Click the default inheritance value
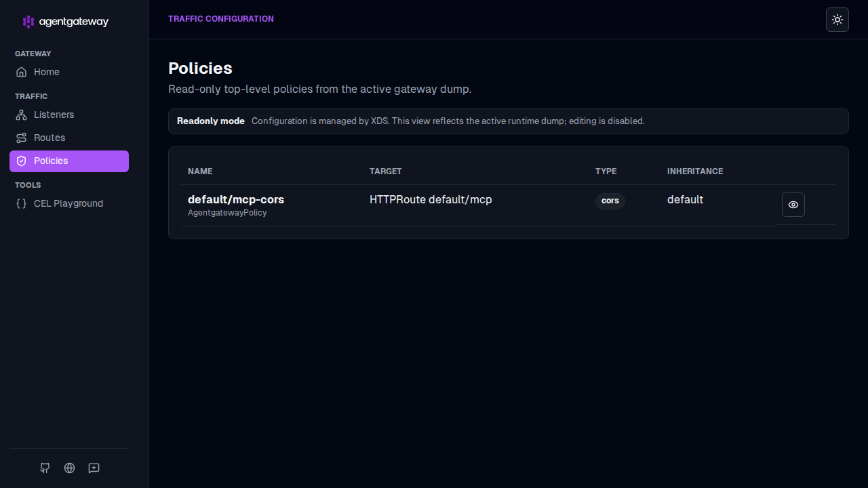This screenshot has width=868, height=488. (x=685, y=199)
